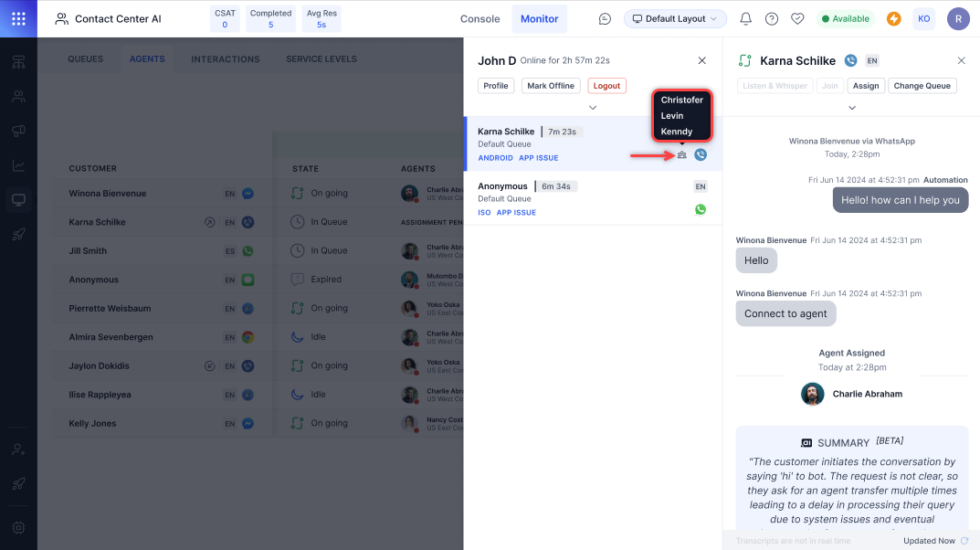
Task: Select the Monitor tab
Action: (539, 19)
